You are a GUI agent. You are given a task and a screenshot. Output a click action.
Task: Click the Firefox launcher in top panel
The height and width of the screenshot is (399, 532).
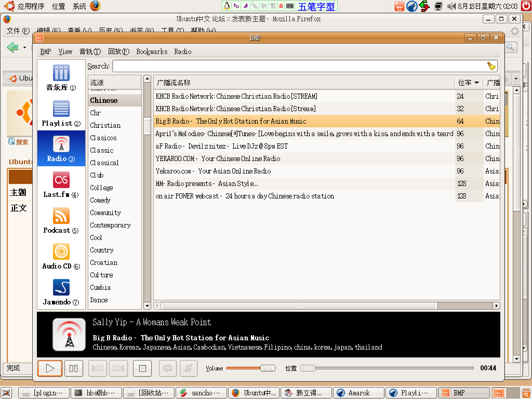(96, 6)
